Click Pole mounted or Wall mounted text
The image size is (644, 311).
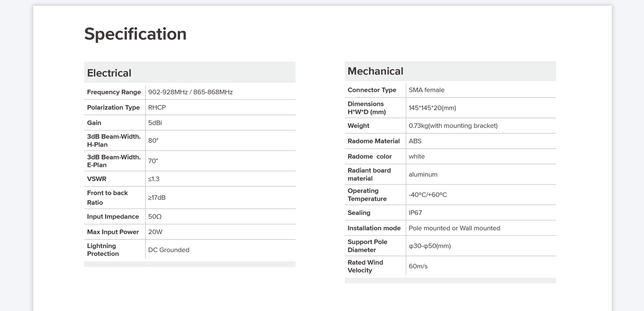[x=454, y=228]
